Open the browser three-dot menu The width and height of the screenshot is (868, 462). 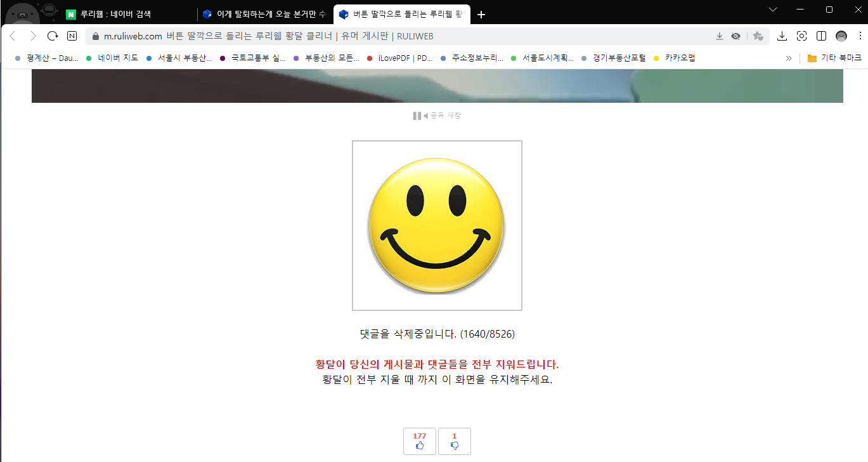(859, 36)
